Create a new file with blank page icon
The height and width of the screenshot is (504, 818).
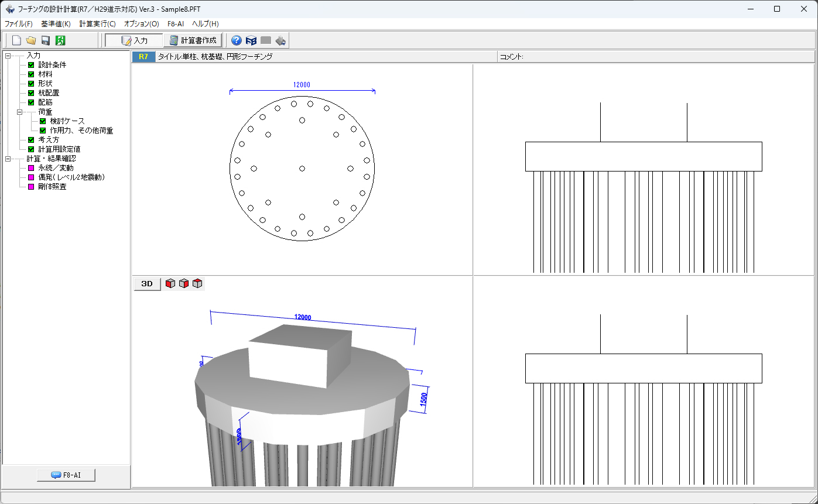[x=16, y=40]
